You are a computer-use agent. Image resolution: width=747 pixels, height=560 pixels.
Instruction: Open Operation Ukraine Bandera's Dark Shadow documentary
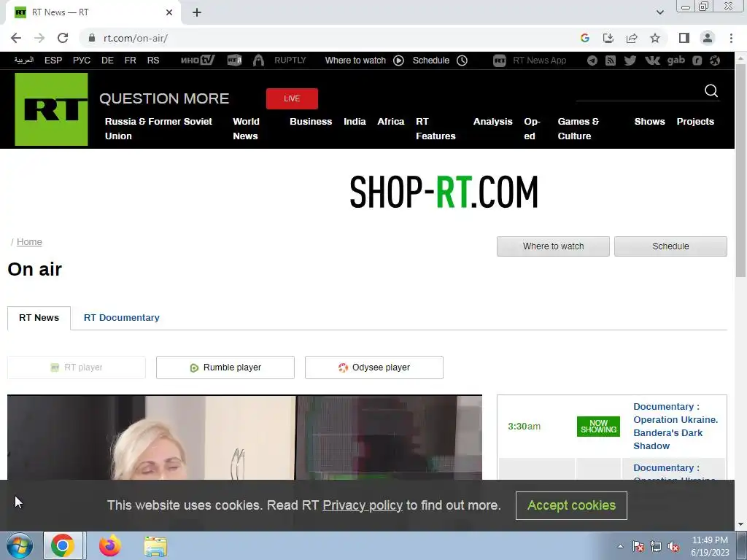tap(675, 426)
